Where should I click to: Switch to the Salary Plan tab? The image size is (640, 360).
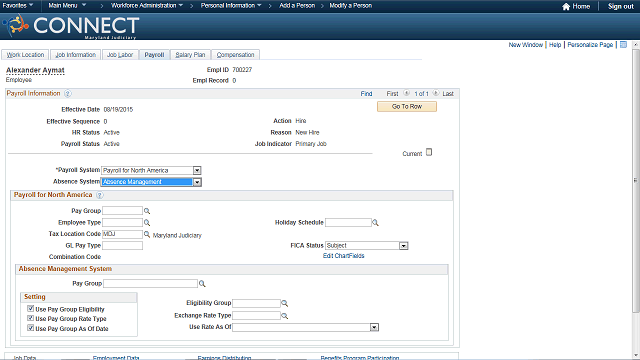[190, 55]
